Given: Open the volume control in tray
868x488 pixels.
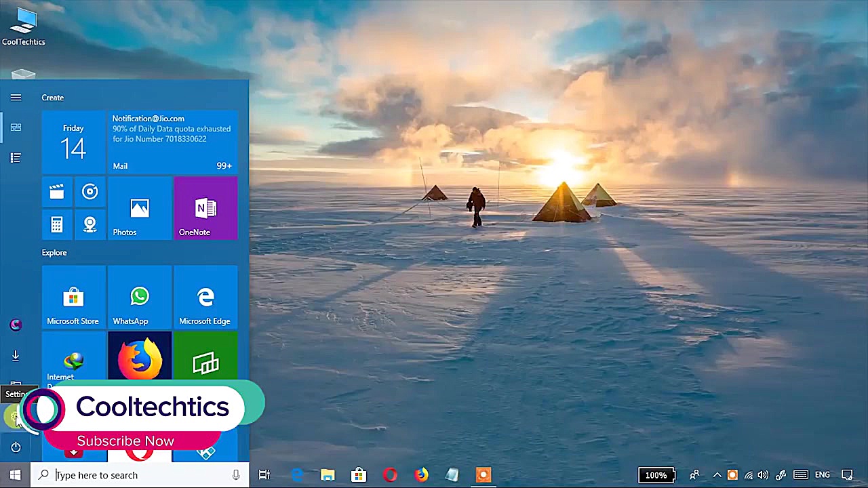Looking at the screenshot, I should tap(764, 475).
